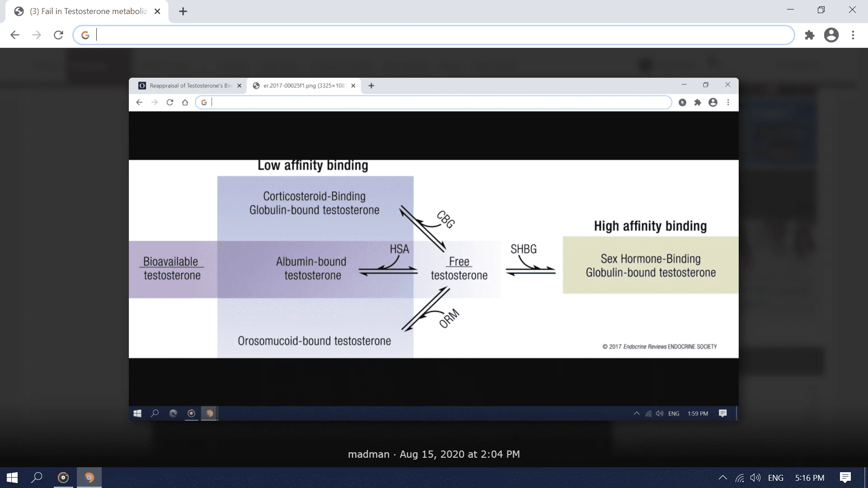This screenshot has height=488, width=868.
Task: Open the Windows Action Center notifications
Action: click(x=845, y=478)
